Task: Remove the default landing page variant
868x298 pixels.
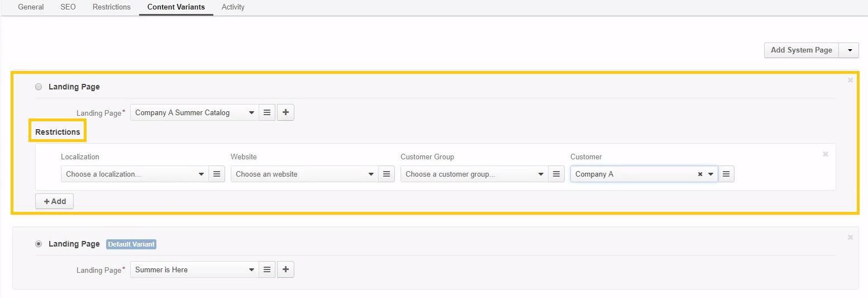Action: point(850,238)
